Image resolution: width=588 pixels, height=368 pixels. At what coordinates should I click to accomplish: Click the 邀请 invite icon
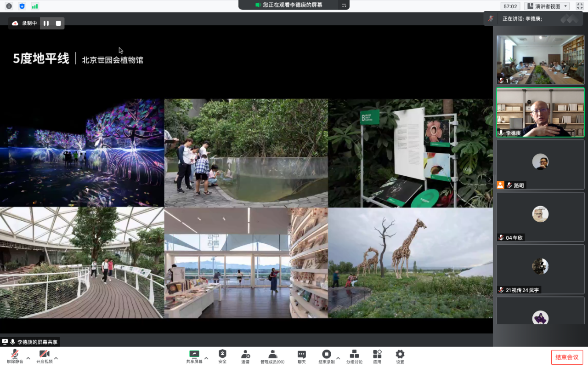pos(245,356)
